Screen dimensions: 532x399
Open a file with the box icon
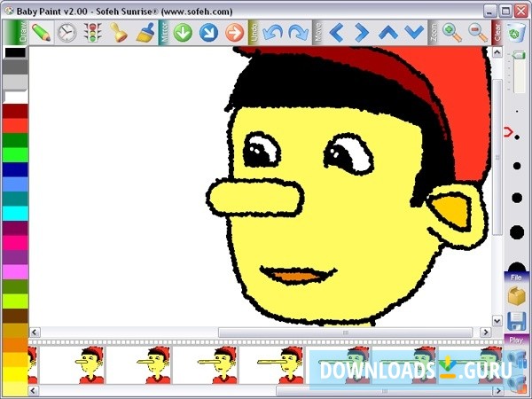[x=516, y=296]
